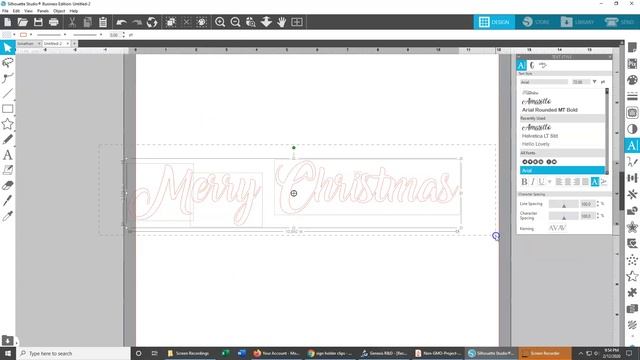Adjust the Line Spacing slider
The width and height of the screenshot is (640, 360).
[563, 204]
